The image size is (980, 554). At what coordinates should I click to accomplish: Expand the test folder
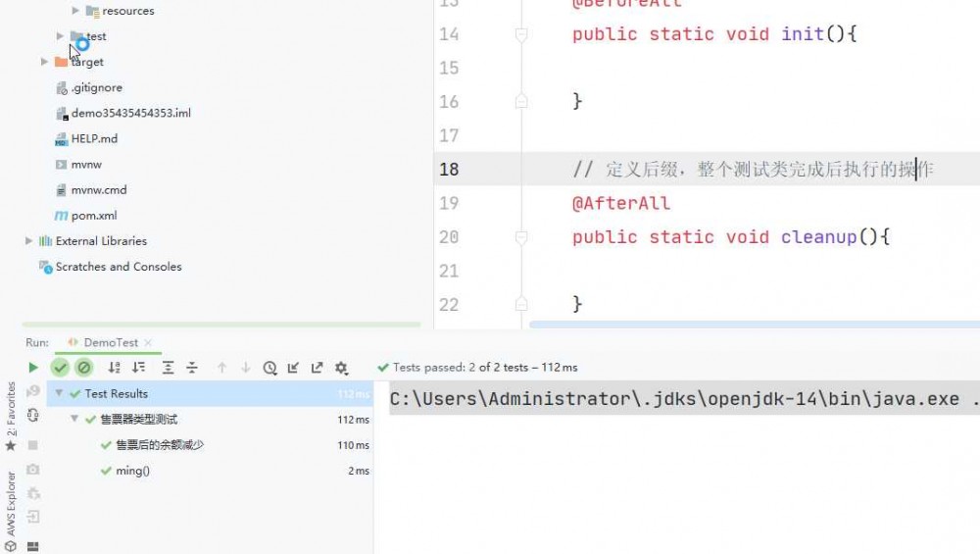click(60, 36)
